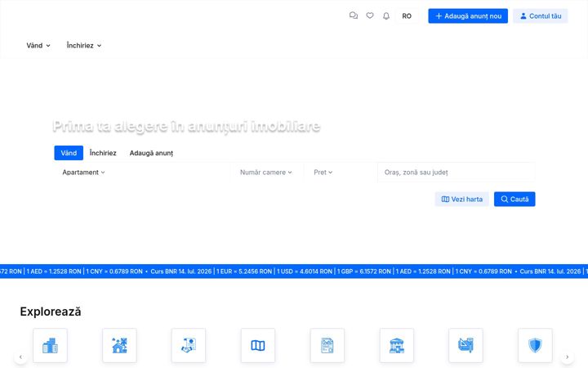Click the 'Adaugă anunț nou' button
Viewport: 588px width, 368px height.
468,16
